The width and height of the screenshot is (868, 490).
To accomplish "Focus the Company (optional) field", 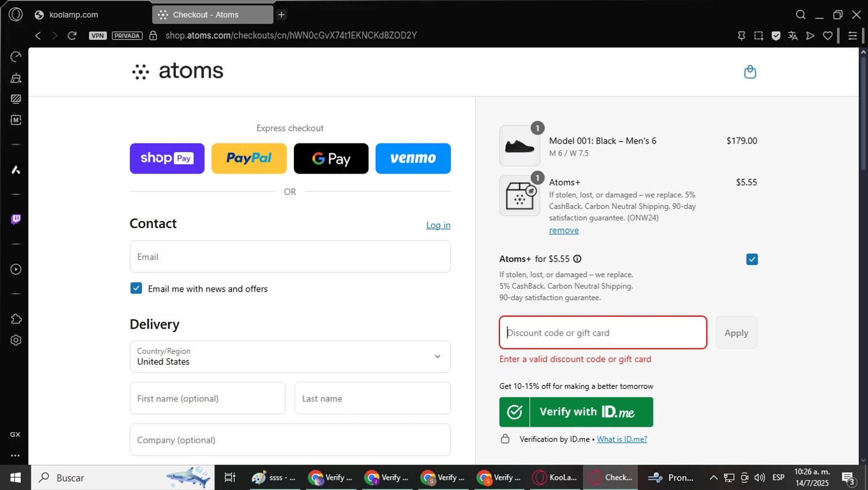I will (x=290, y=440).
